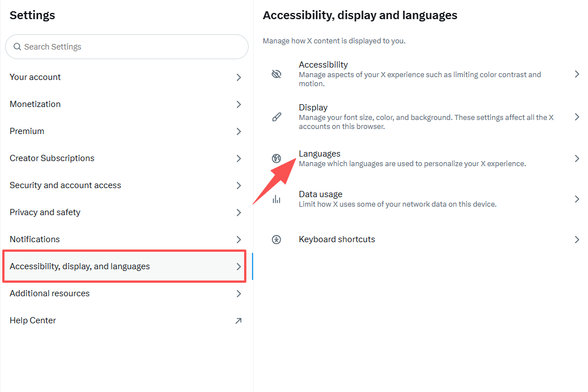This screenshot has width=588, height=392.
Task: Open the Premium settings section
Action: pyautogui.click(x=126, y=131)
